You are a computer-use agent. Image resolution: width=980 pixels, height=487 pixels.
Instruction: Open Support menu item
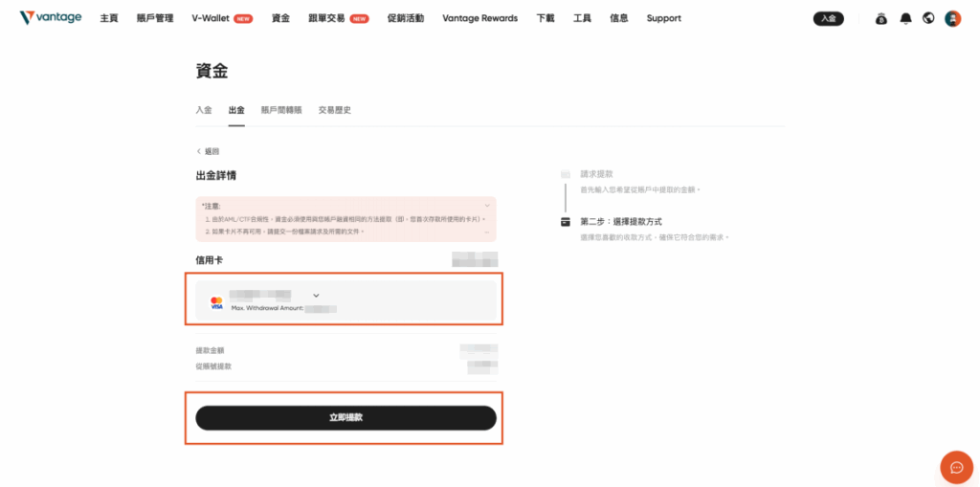pyautogui.click(x=664, y=18)
